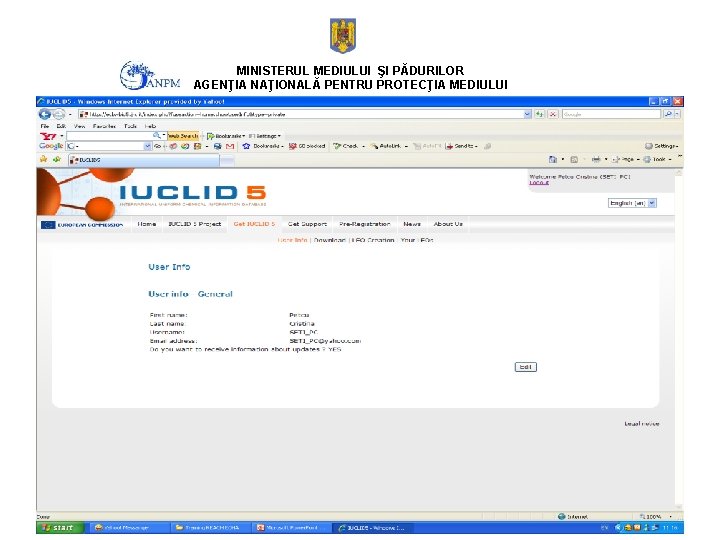Open the Edit menu

[x=61, y=126]
